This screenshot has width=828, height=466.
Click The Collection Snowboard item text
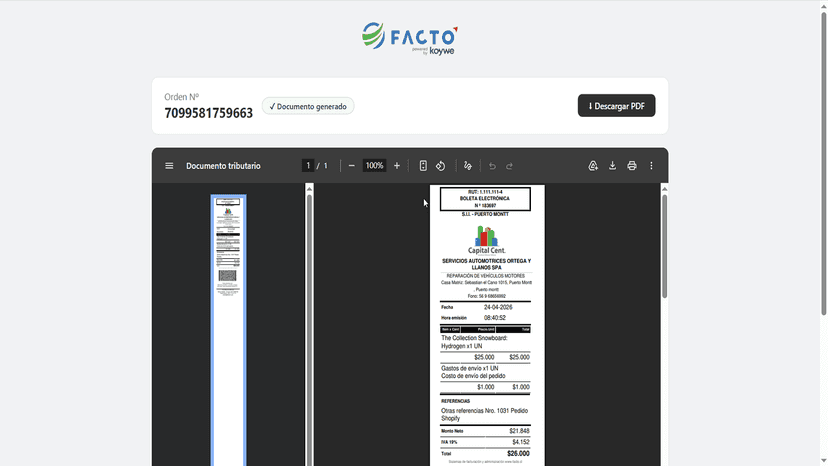[474, 342]
